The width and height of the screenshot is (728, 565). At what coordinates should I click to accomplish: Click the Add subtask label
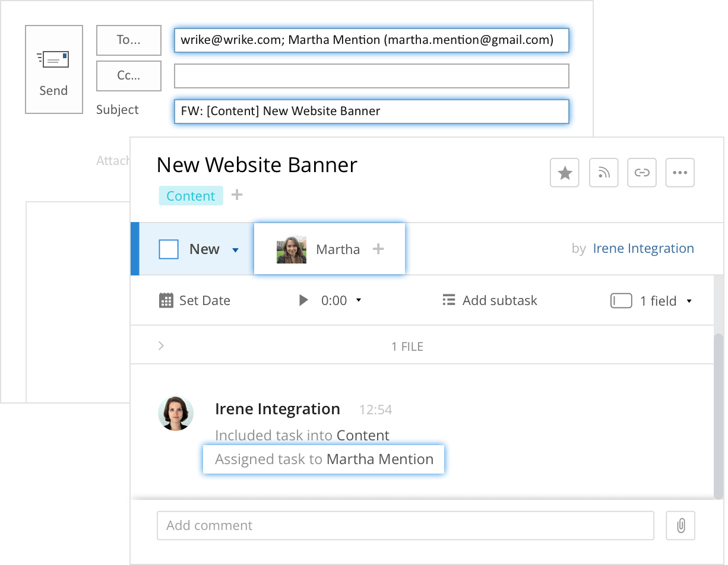coord(499,301)
